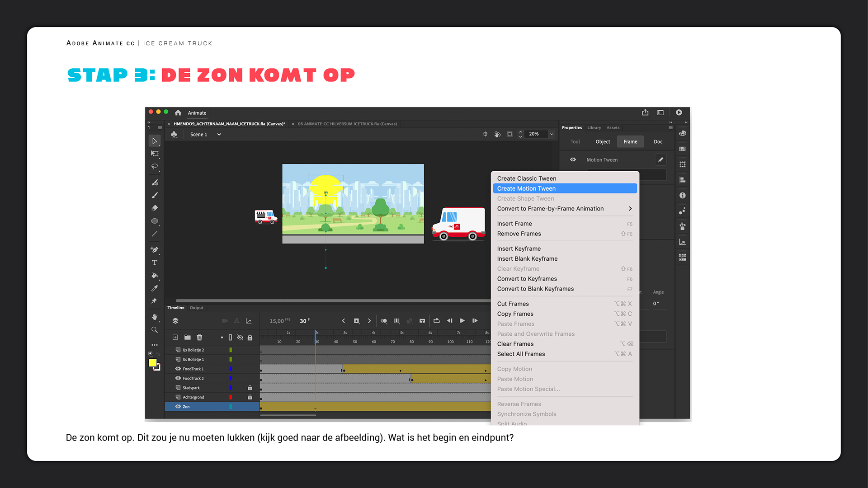The height and width of the screenshot is (488, 868).
Task: Select the Eyedropper tool
Action: tap(155, 288)
